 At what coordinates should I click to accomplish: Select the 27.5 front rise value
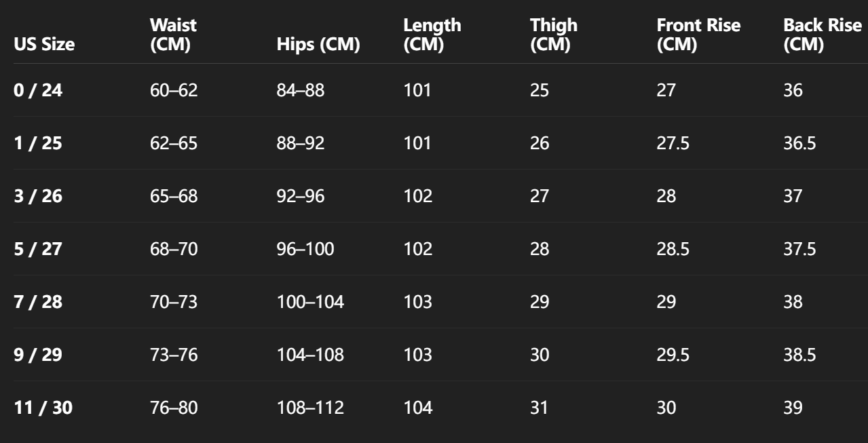tap(673, 143)
